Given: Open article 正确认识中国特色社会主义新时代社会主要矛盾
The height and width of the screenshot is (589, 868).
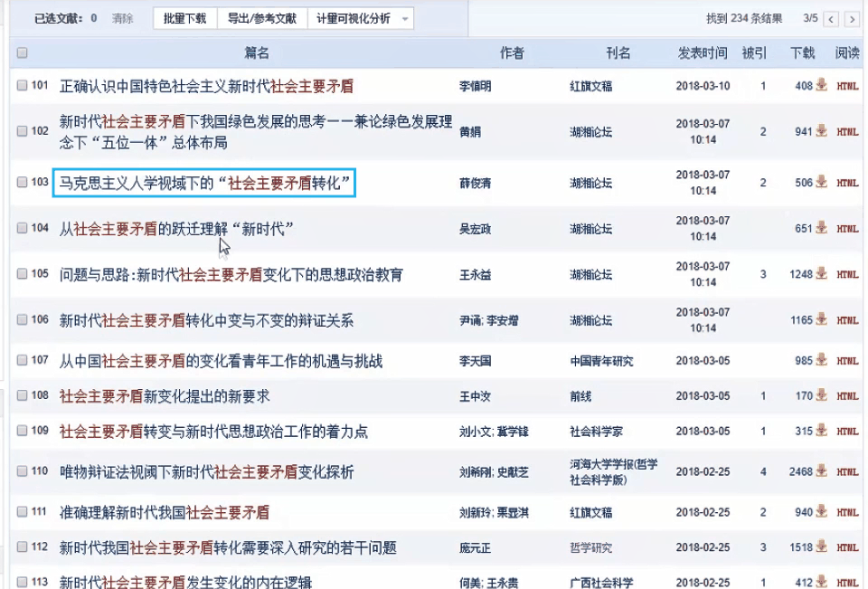Looking at the screenshot, I should pyautogui.click(x=206, y=87).
